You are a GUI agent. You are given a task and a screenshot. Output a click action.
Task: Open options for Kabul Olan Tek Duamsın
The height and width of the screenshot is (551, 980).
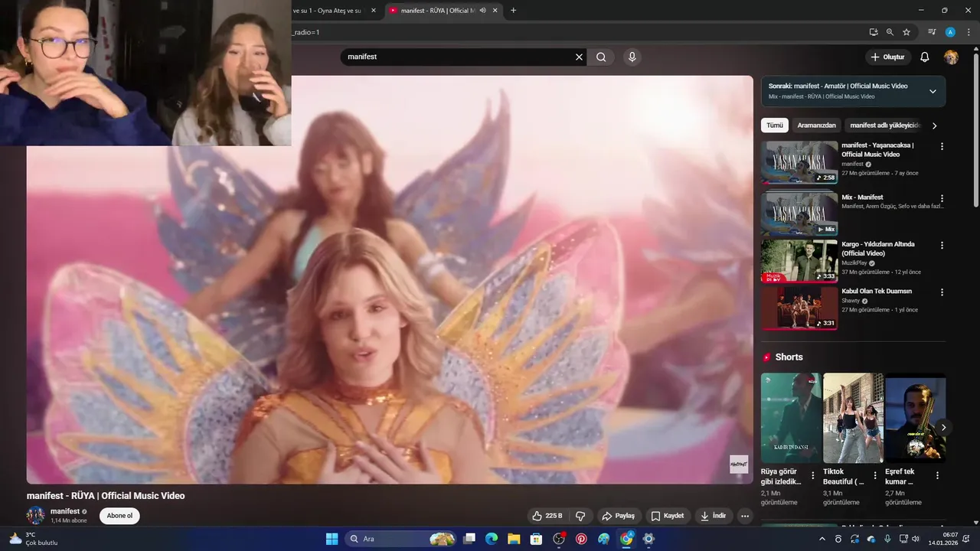pos(942,292)
